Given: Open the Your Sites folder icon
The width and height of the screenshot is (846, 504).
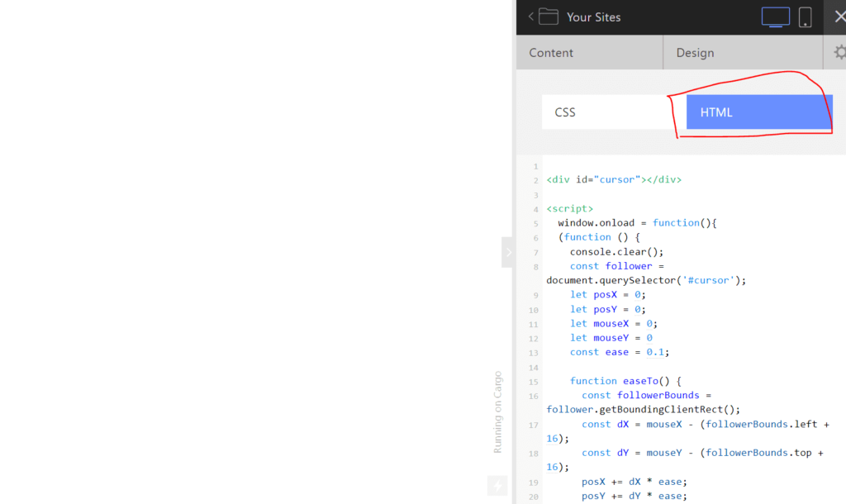Looking at the screenshot, I should (x=549, y=17).
